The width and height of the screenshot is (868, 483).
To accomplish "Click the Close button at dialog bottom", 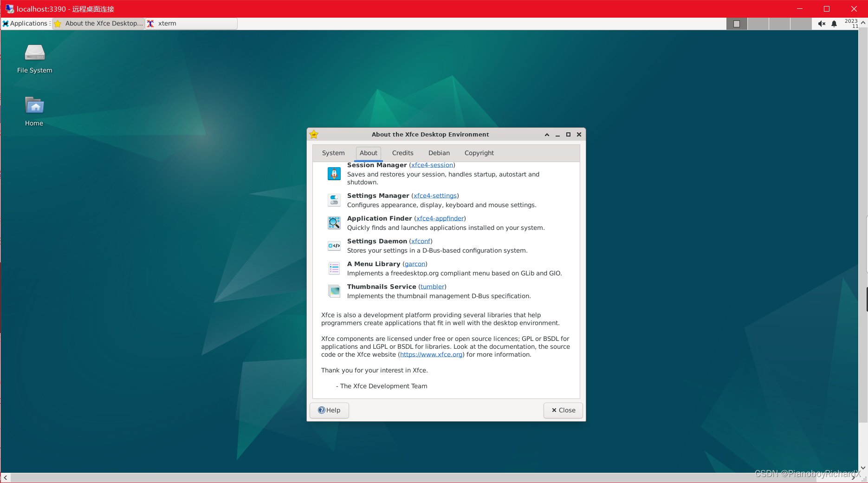I will [563, 411].
